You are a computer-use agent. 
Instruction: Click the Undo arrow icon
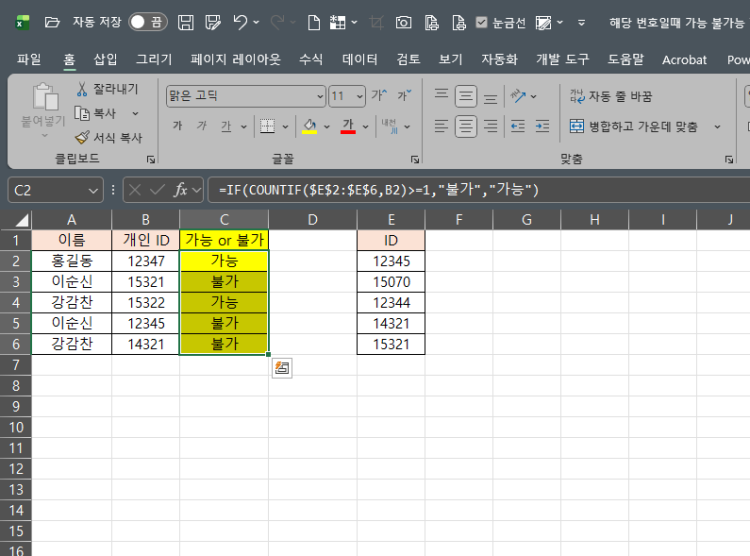(240, 21)
